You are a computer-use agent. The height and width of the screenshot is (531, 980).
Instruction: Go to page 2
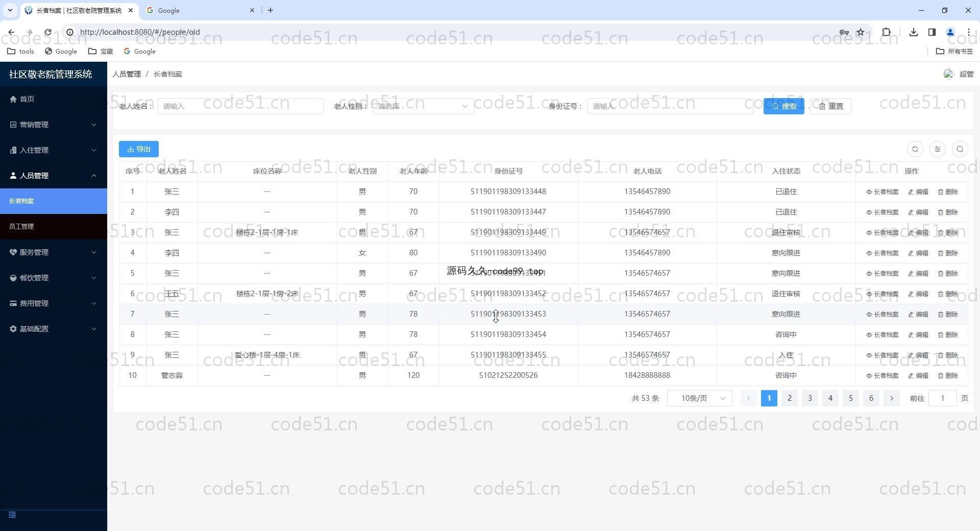point(790,398)
